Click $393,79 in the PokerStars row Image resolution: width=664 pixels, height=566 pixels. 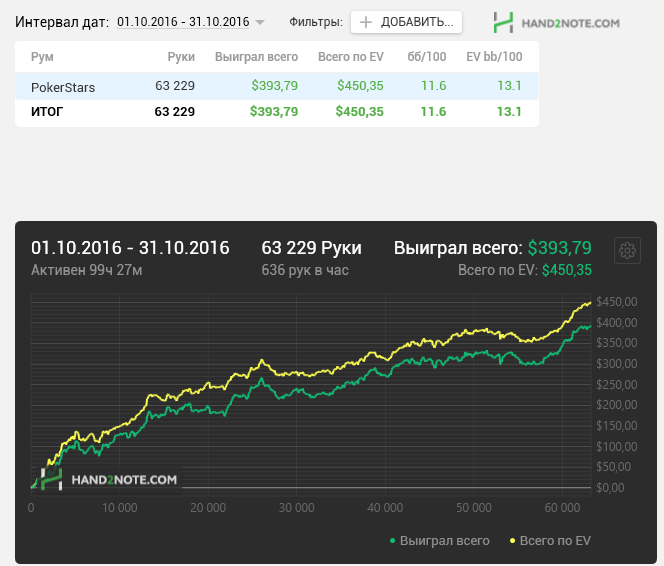point(274,86)
